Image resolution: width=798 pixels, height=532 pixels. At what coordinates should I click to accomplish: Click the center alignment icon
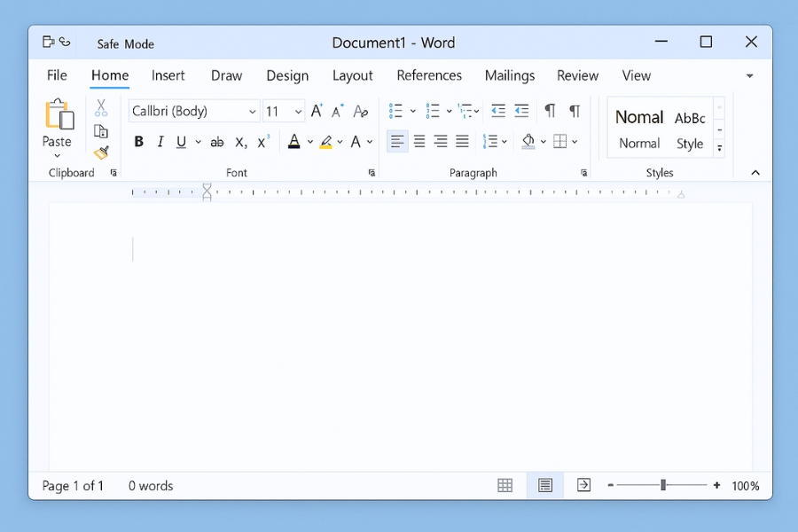(x=419, y=141)
